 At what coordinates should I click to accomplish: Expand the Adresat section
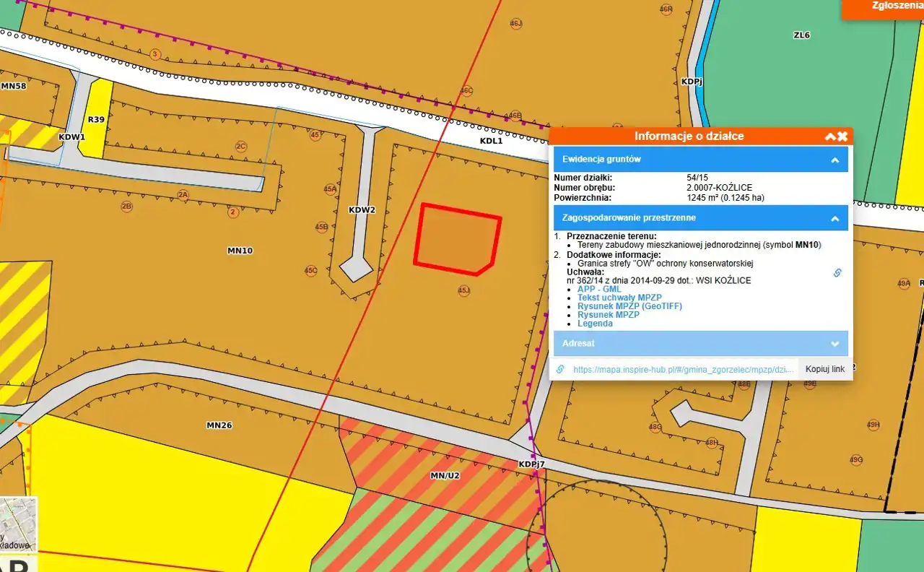pyautogui.click(x=834, y=344)
